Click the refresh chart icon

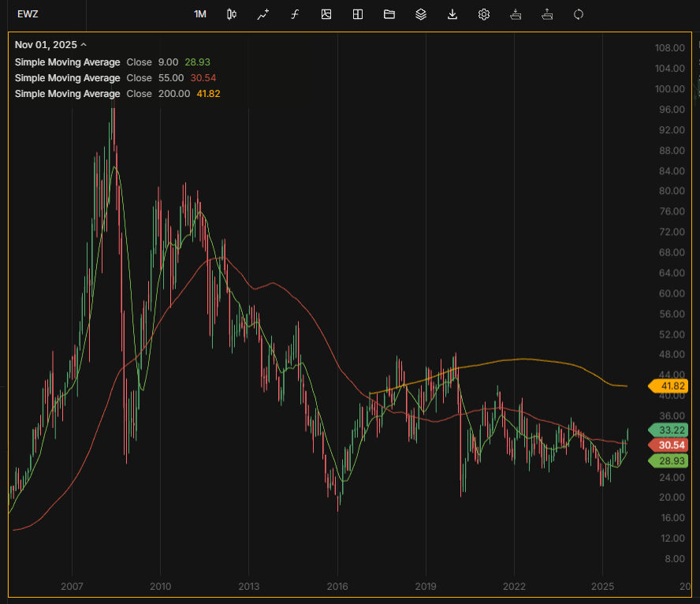pos(579,14)
